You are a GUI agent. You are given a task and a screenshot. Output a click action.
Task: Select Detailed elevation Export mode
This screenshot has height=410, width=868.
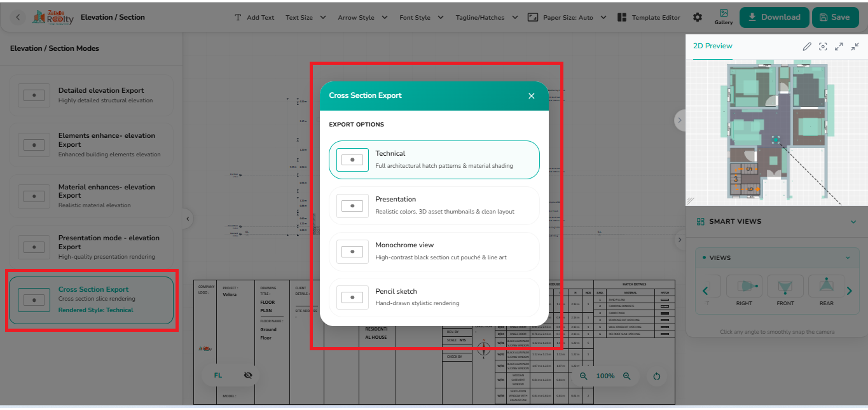(91, 95)
